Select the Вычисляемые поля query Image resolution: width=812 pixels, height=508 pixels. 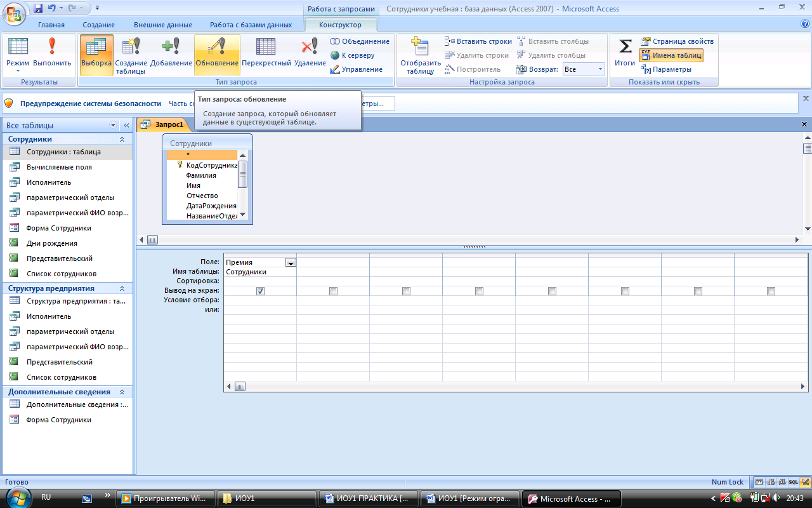click(67, 167)
